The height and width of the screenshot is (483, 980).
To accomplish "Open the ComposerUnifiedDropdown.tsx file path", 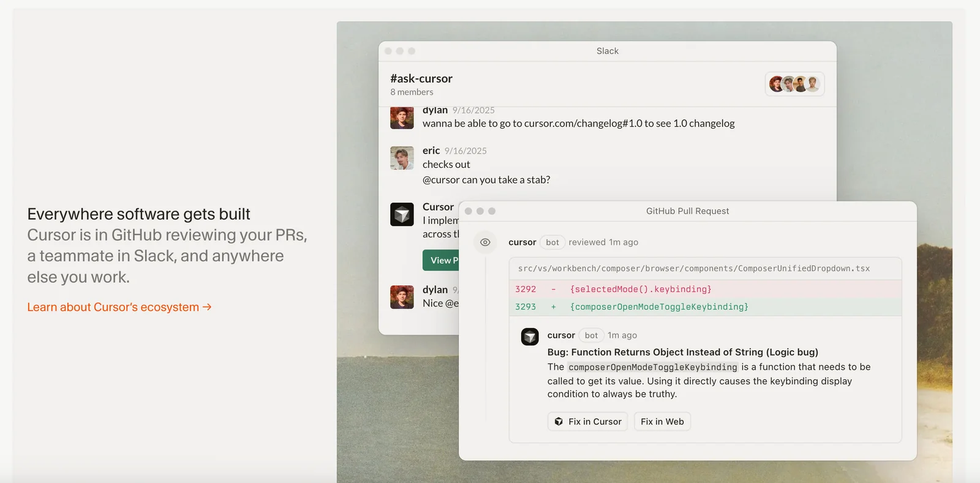I will [x=693, y=269].
